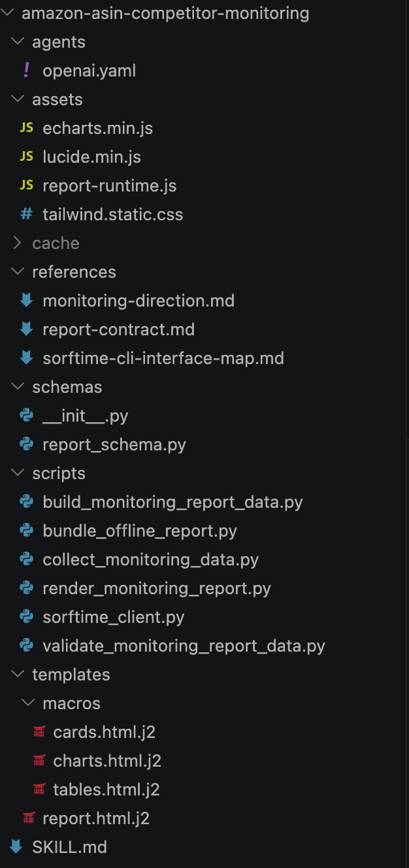Screen dimensions: 409x868
Task: Open tables.html.j2 macro template
Action: point(106,790)
